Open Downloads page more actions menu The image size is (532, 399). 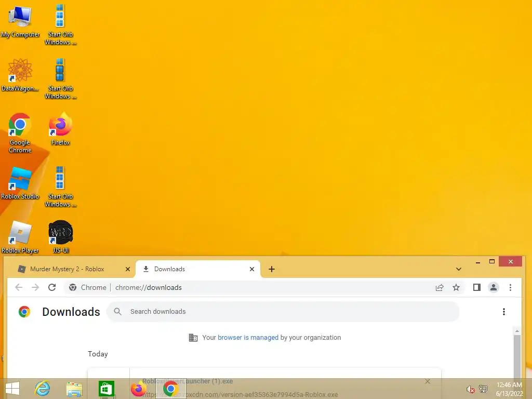click(x=504, y=312)
